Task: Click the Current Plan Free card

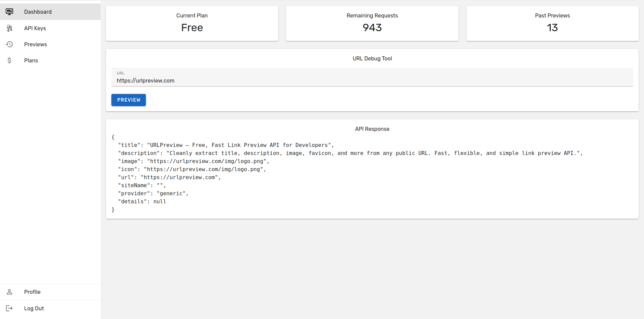Action: (192, 23)
